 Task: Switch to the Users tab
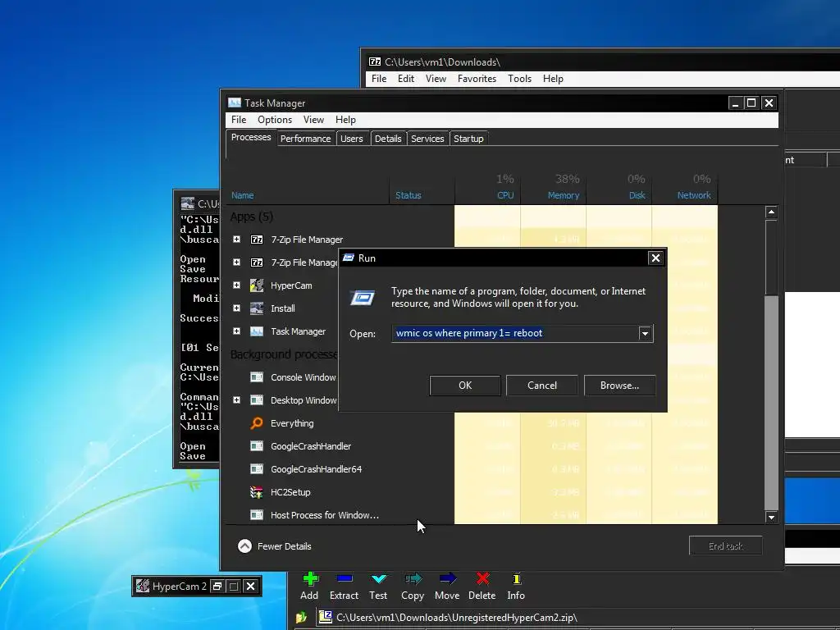click(351, 139)
